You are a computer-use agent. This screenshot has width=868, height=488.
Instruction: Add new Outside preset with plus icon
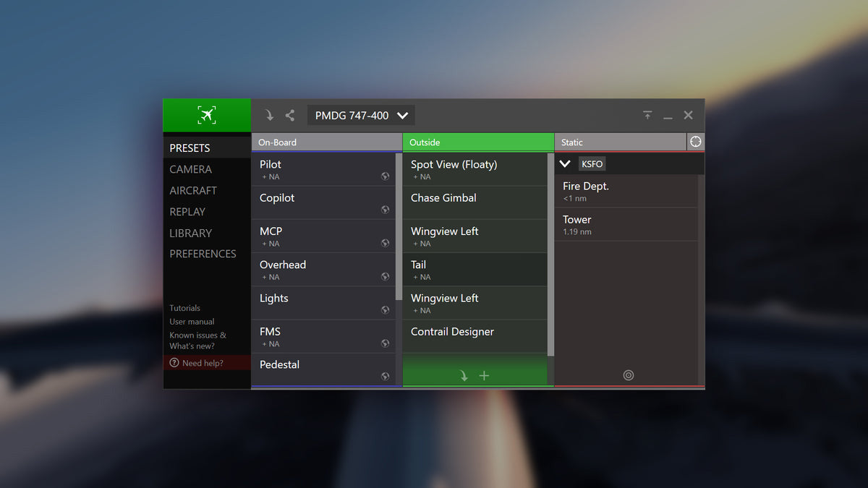485,376
